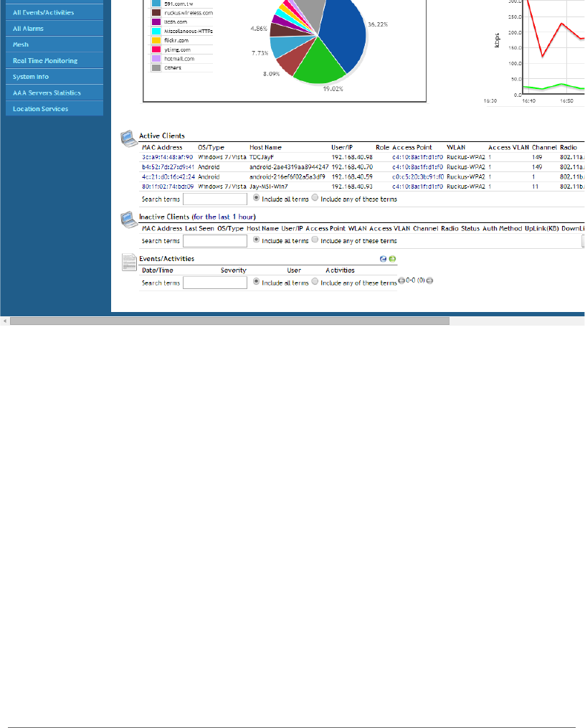Go to previous events page arrow

click(401, 280)
